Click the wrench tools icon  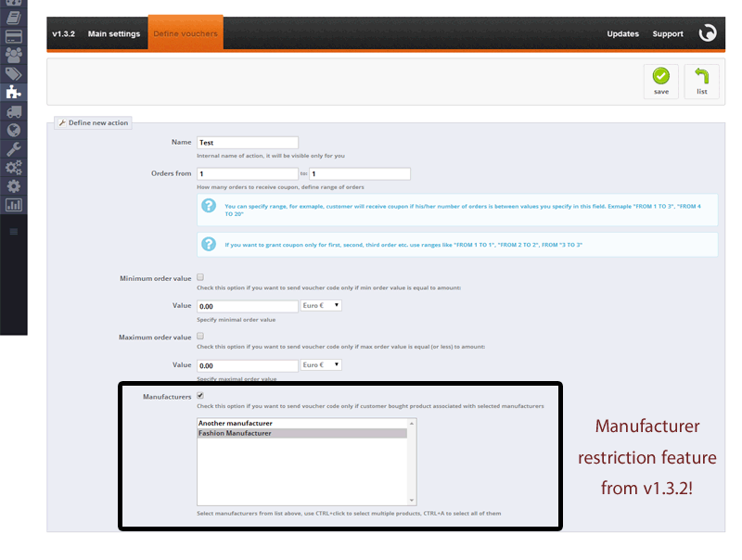click(x=13, y=147)
